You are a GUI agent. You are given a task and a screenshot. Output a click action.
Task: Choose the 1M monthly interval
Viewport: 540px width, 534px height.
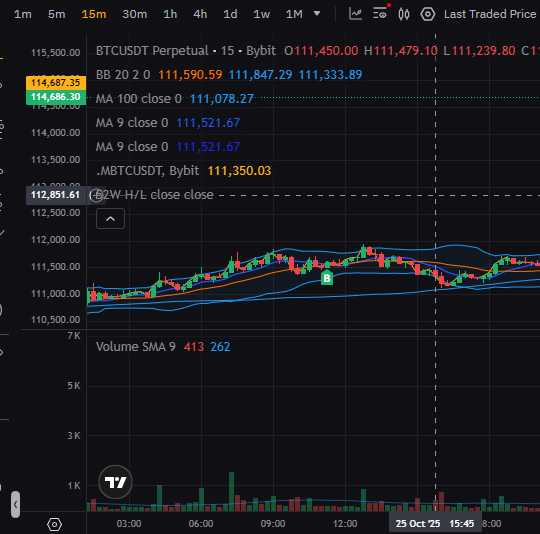pos(294,14)
